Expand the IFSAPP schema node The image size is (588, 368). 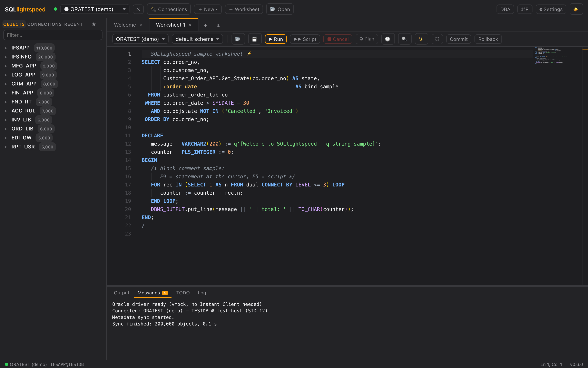tap(6, 48)
